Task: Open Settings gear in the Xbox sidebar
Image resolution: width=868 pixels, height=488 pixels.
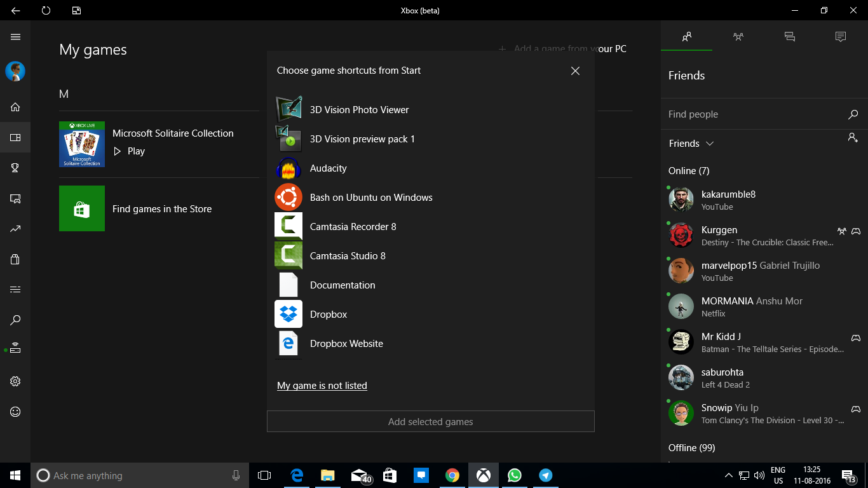Action: pos(15,381)
